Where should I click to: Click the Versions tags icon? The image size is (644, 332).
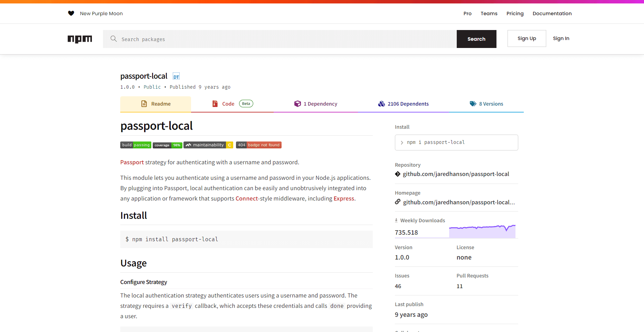point(473,104)
